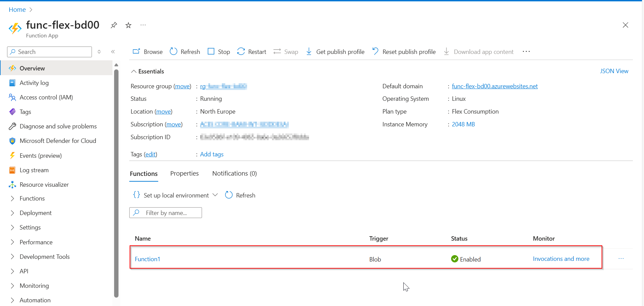Click the Enabled status cell
Screen dimensions: 644x306
point(466,259)
